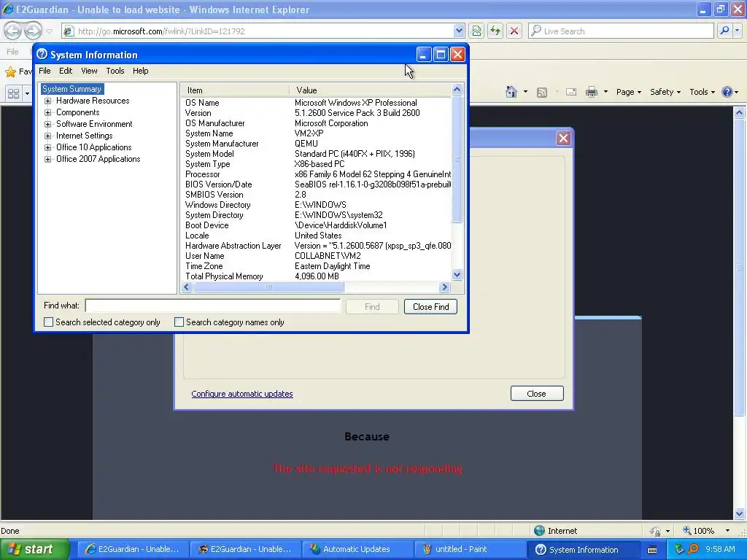Click the System Information title bar help icon
The height and width of the screenshot is (560, 747).
(x=42, y=54)
